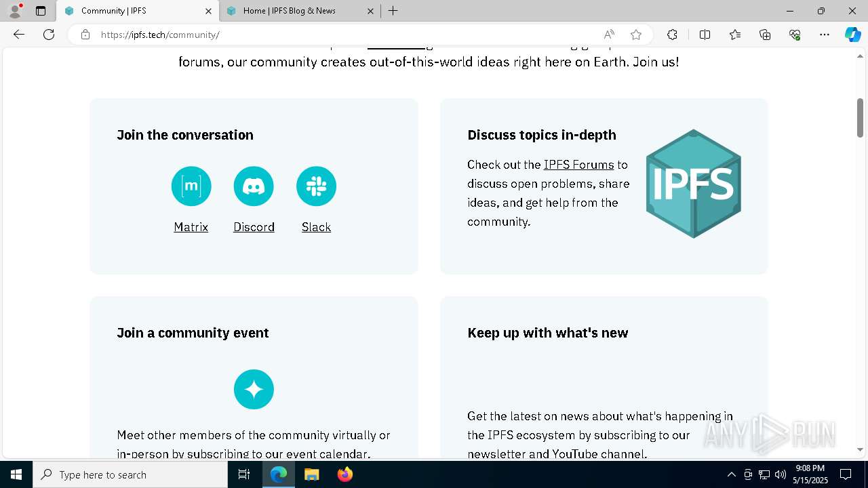
Task: Close the Community | IPFS tab
Action: click(x=208, y=11)
